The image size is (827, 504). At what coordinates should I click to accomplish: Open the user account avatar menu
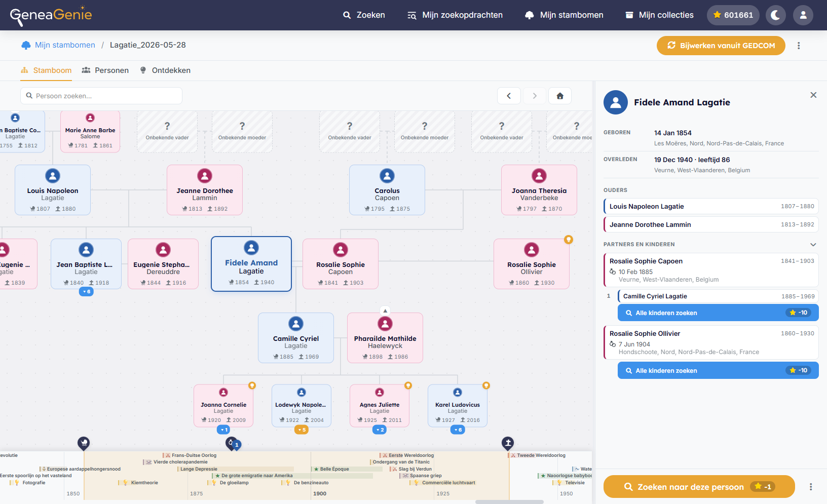pyautogui.click(x=803, y=15)
